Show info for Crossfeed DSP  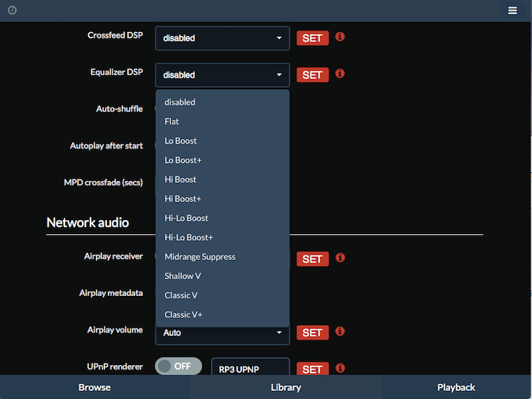coord(340,37)
